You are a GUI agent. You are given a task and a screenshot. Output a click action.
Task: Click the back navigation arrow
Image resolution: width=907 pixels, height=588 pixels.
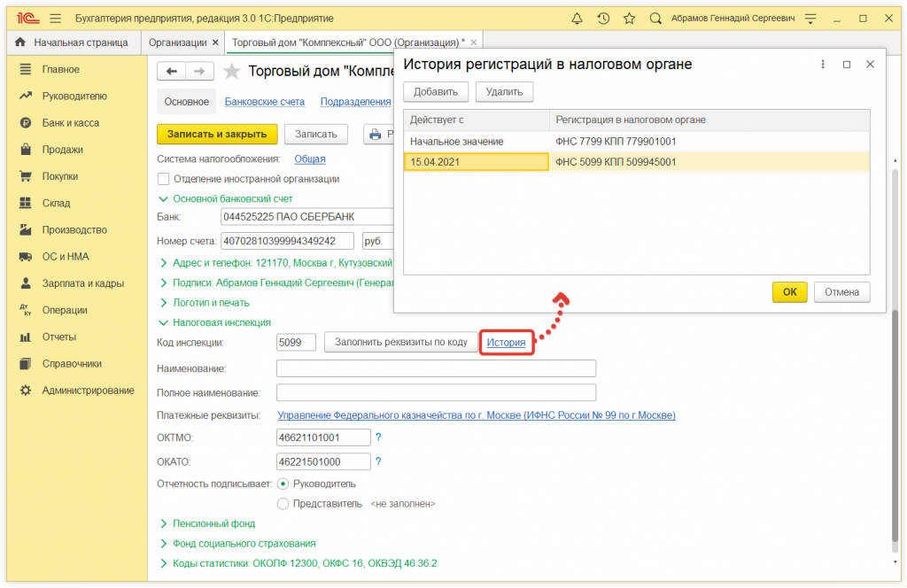point(172,72)
